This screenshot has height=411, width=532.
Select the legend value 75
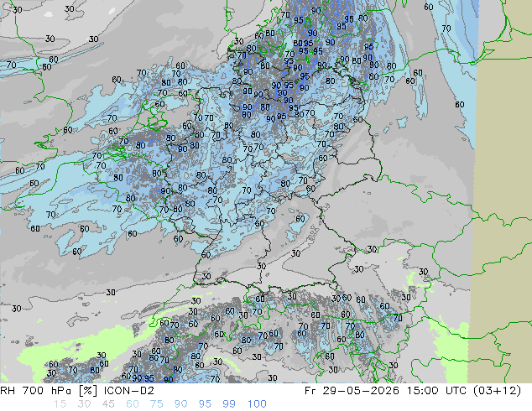click(x=156, y=404)
